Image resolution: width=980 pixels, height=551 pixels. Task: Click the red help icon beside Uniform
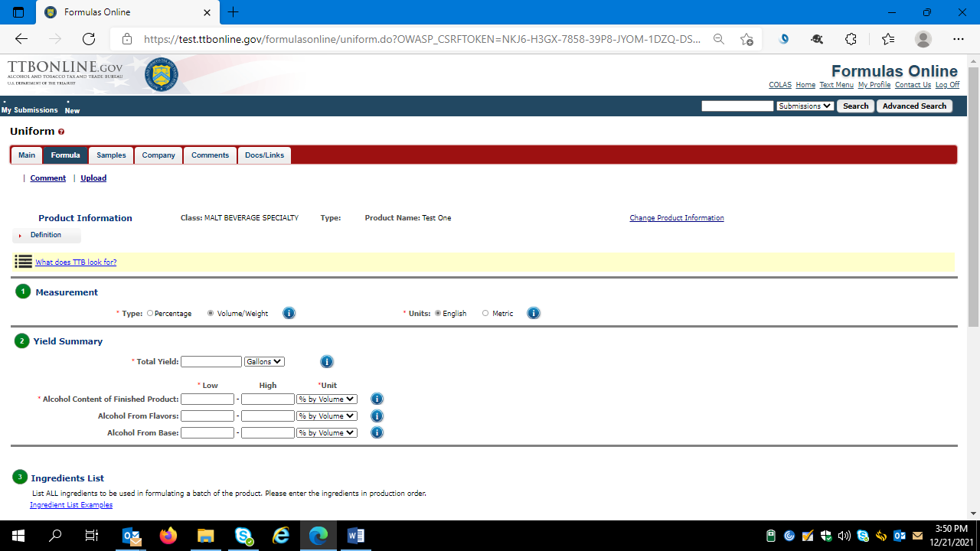pyautogui.click(x=61, y=132)
